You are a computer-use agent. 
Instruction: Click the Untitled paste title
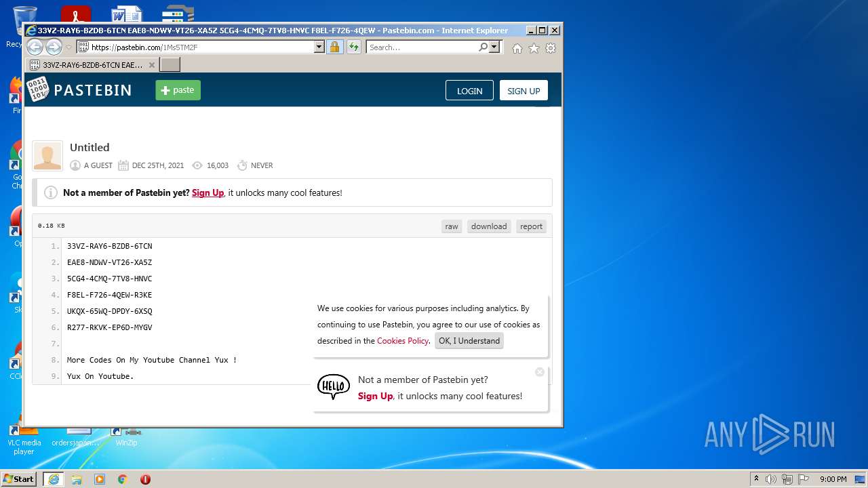[90, 147]
